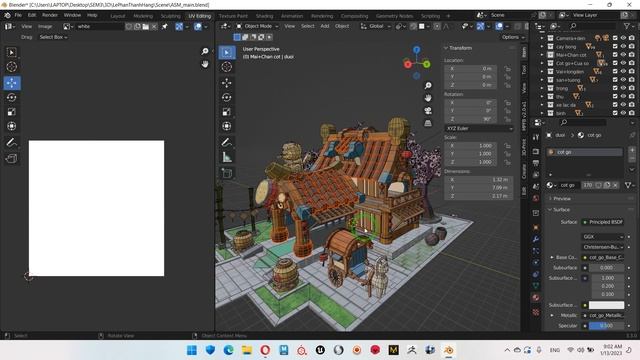
Task: Click the zoom magnifier in UV editor
Action: click(204, 51)
